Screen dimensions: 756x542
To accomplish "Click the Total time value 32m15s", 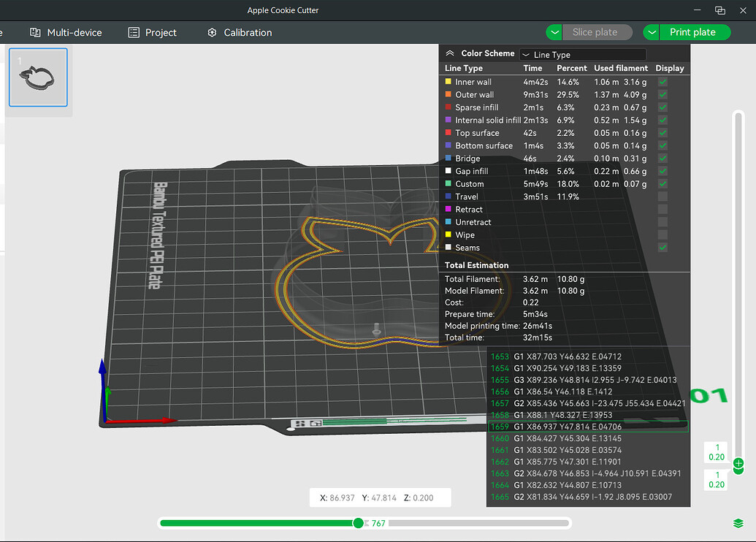I will [538, 337].
